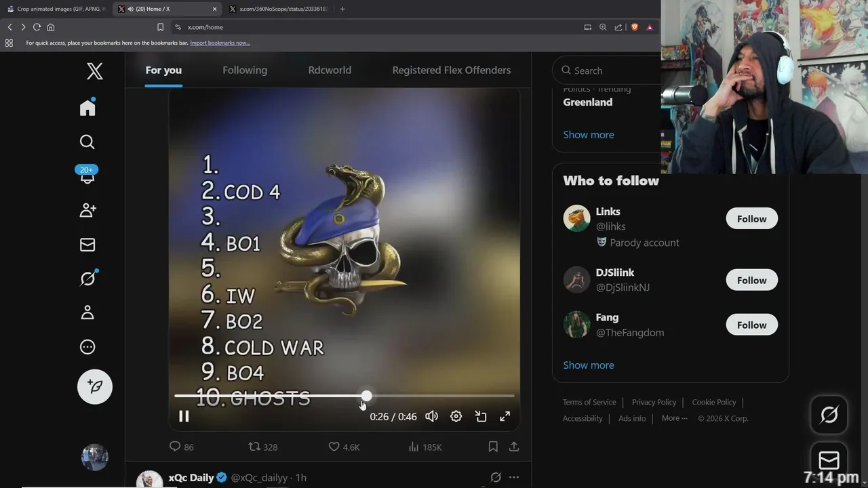Open floating Messages drawer button
The width and height of the screenshot is (868, 488).
[x=829, y=461]
